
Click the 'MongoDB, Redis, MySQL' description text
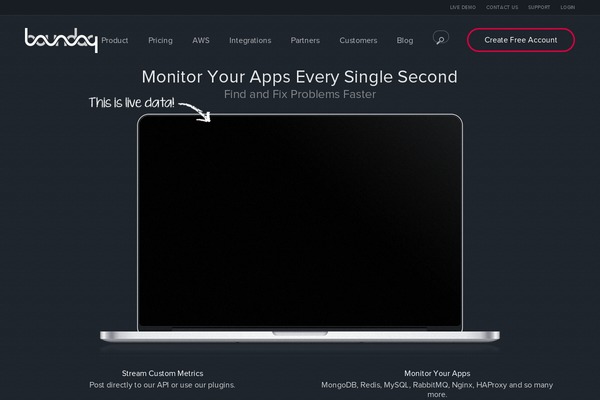[x=437, y=389]
